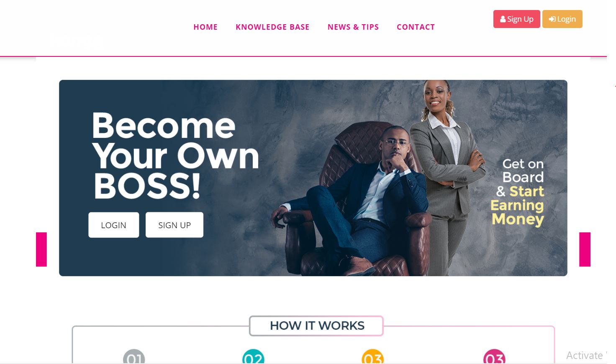Advance to next slide with right pink arrow
This screenshot has height=364, width=616.
585,249
